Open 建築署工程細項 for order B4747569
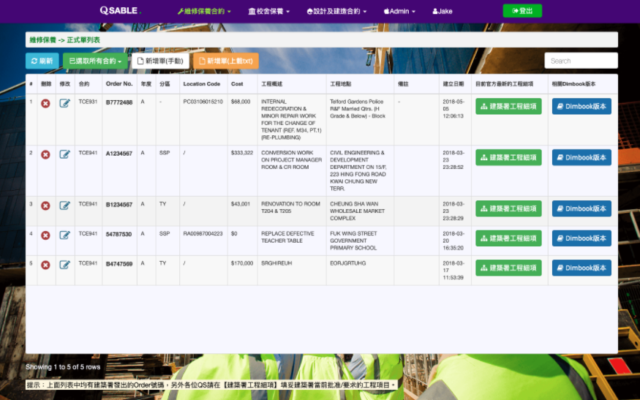The image size is (640, 400). pos(509,268)
